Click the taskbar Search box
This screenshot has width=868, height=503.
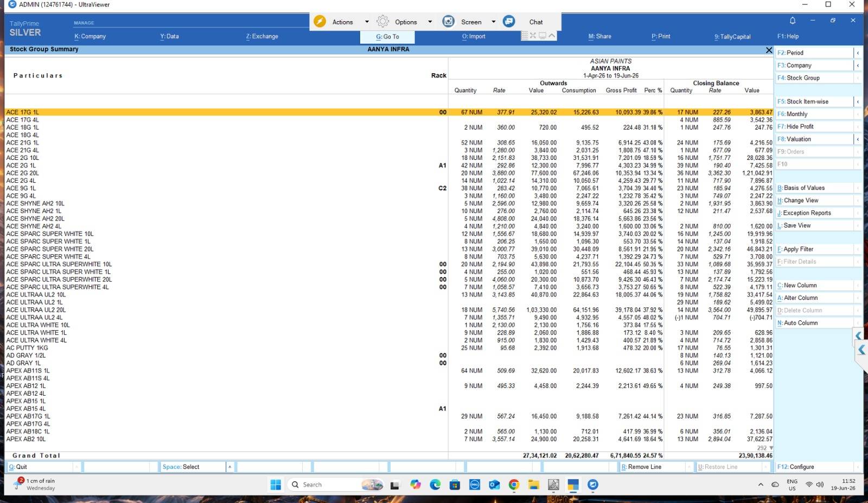tap(335, 485)
